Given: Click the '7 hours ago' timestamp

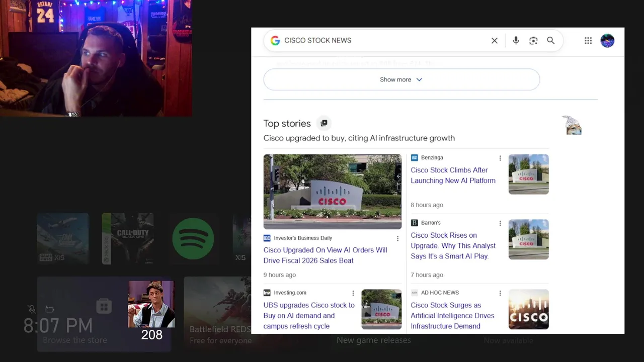Looking at the screenshot, I should 427,275.
